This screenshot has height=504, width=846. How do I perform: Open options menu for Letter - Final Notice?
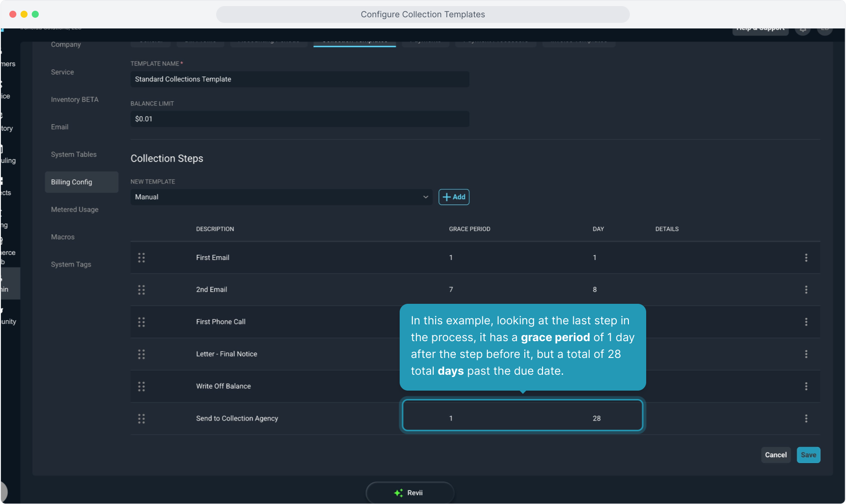(806, 354)
